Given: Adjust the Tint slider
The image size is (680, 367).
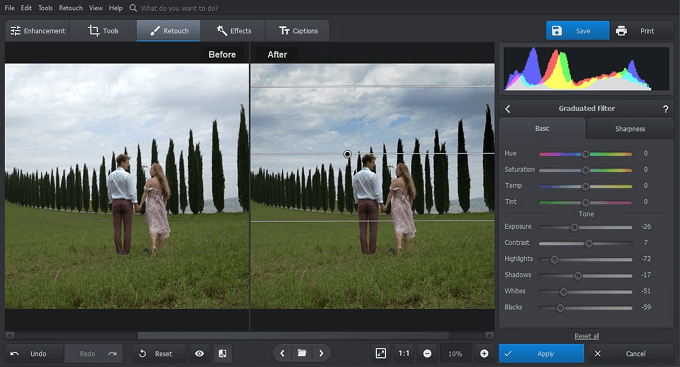Looking at the screenshot, I should point(585,202).
